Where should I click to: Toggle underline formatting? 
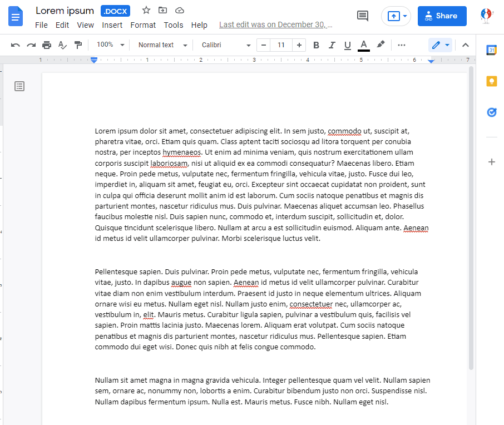348,45
